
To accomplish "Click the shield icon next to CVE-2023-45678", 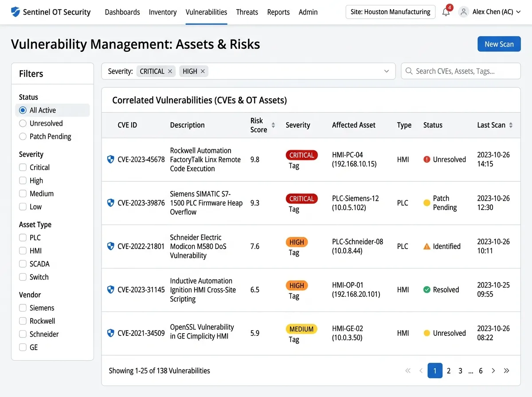I will click(111, 160).
